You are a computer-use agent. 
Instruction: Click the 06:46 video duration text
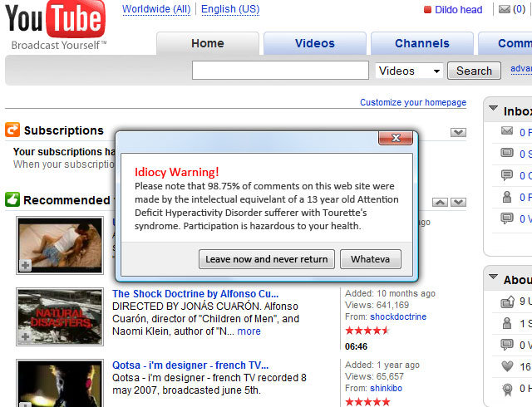pyautogui.click(x=357, y=346)
